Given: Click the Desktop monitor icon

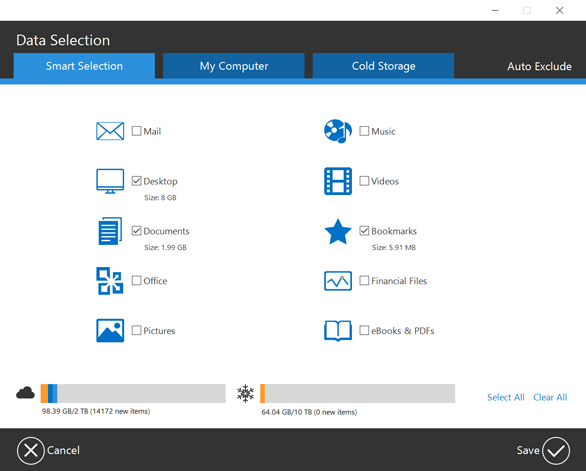Looking at the screenshot, I should coord(110,181).
